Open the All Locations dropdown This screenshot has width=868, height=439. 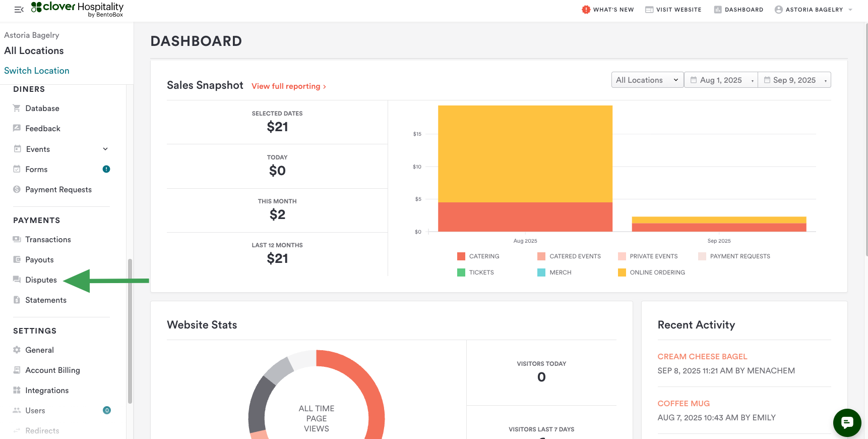(x=647, y=80)
